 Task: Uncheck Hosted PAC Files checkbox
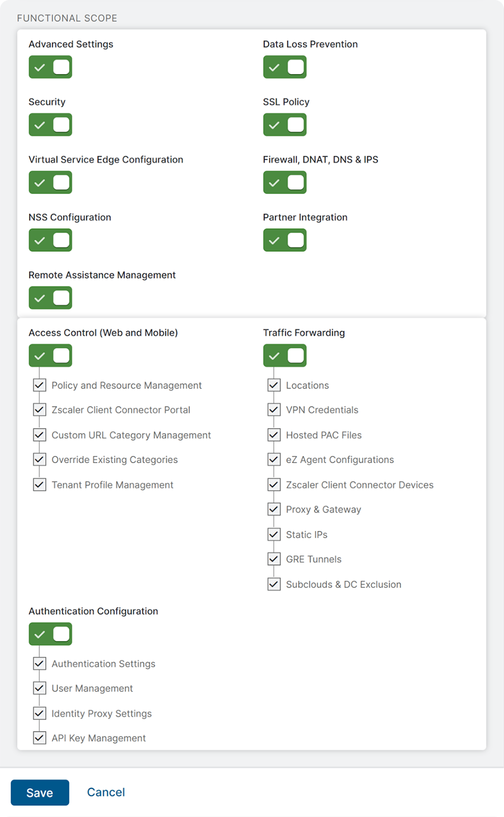pyautogui.click(x=274, y=435)
